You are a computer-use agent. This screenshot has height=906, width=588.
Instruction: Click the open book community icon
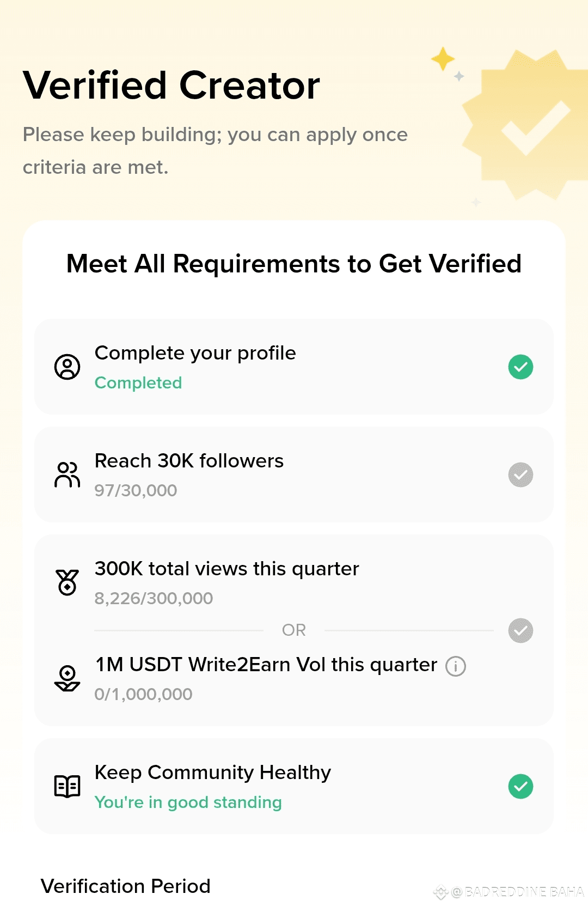(67, 786)
